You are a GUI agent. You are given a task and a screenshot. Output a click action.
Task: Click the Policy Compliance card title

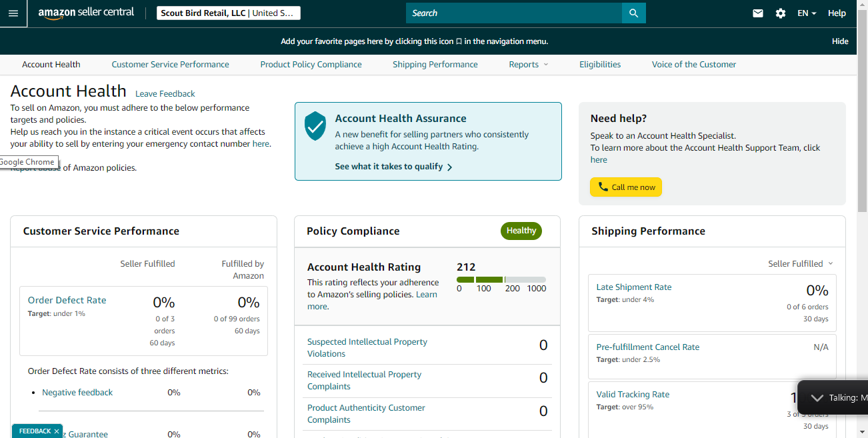[x=353, y=231]
